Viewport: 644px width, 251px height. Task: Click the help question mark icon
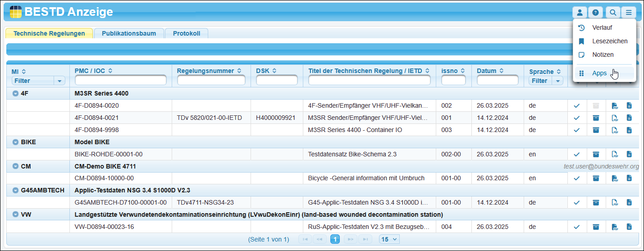tap(595, 13)
